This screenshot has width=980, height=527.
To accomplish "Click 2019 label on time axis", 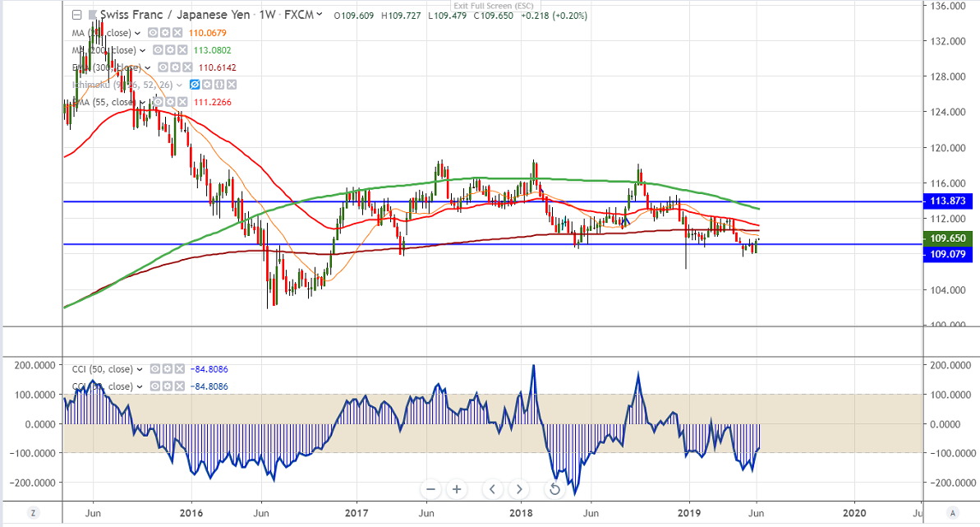I will 688,513.
